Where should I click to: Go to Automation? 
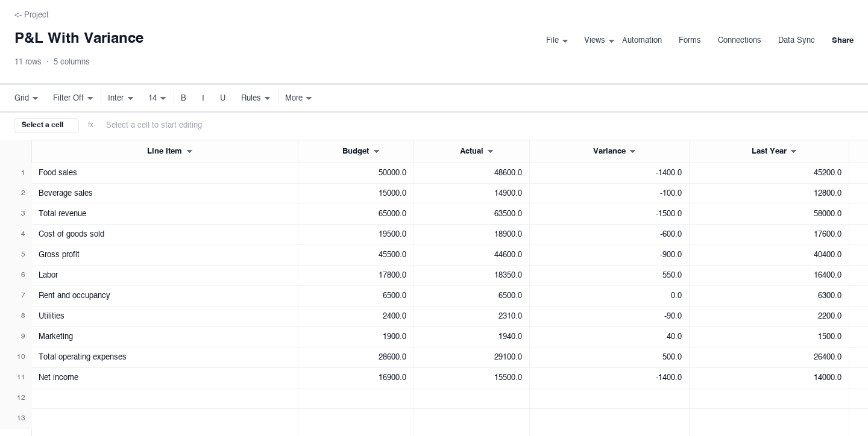[x=642, y=40]
